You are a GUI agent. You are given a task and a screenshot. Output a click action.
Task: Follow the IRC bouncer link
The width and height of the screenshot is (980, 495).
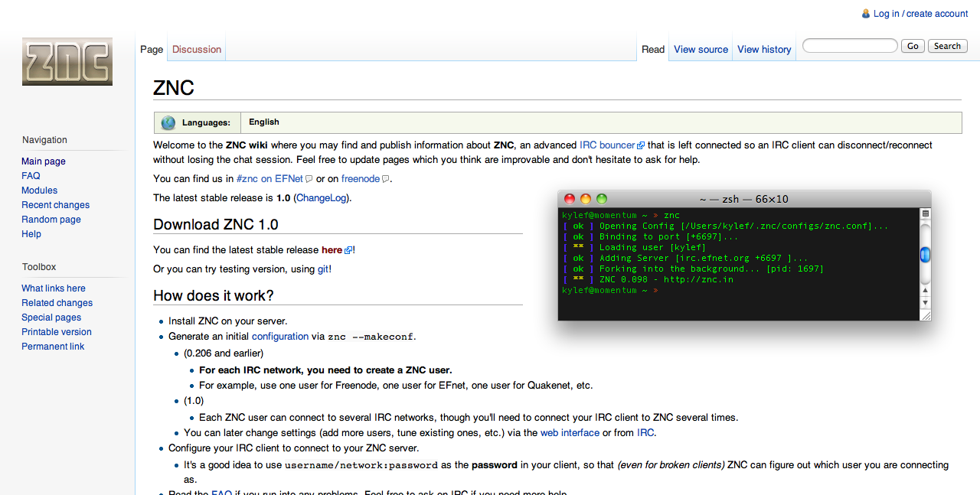[608, 145]
